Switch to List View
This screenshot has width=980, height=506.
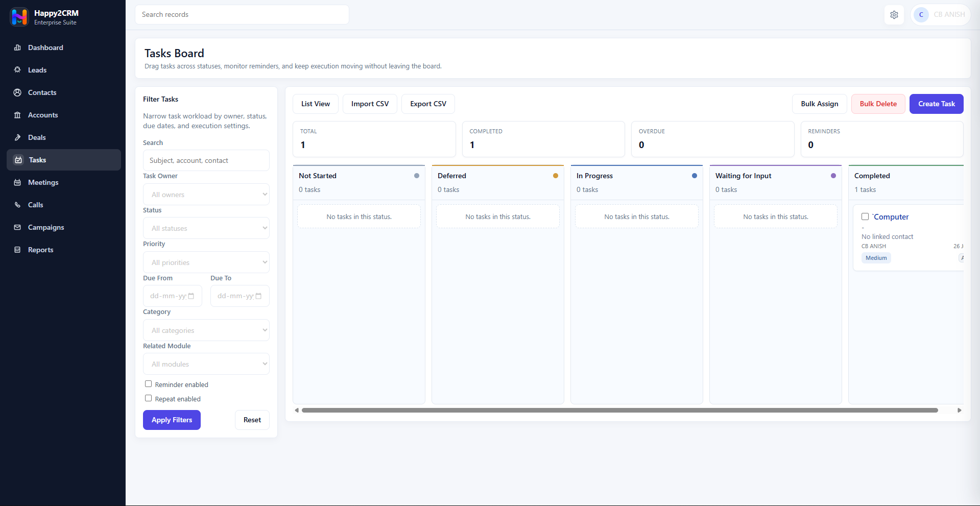[316, 104]
